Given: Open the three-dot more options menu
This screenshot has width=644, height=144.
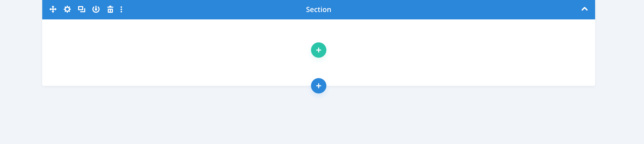Looking at the screenshot, I should (x=121, y=9).
